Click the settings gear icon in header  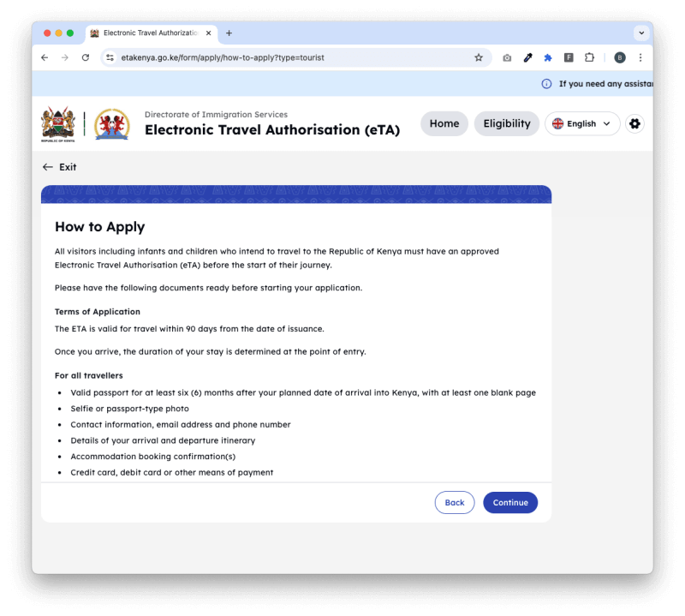(634, 123)
